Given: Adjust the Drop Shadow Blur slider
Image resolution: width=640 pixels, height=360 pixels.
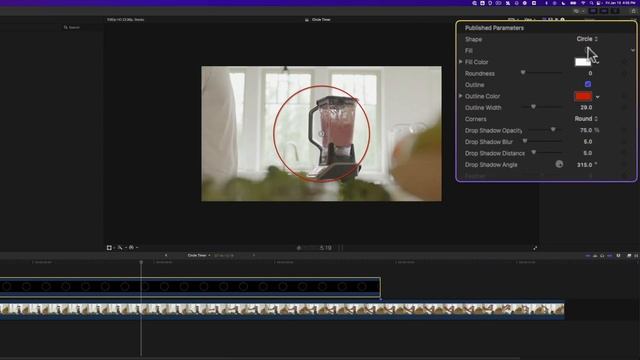Looking at the screenshot, I should (x=525, y=141).
